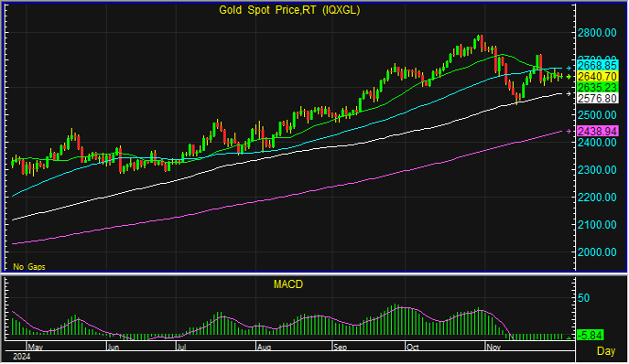Viewport: 629px width, 364px height.
Task: Click the green 2635.23 moving average label
Action: tap(597, 88)
